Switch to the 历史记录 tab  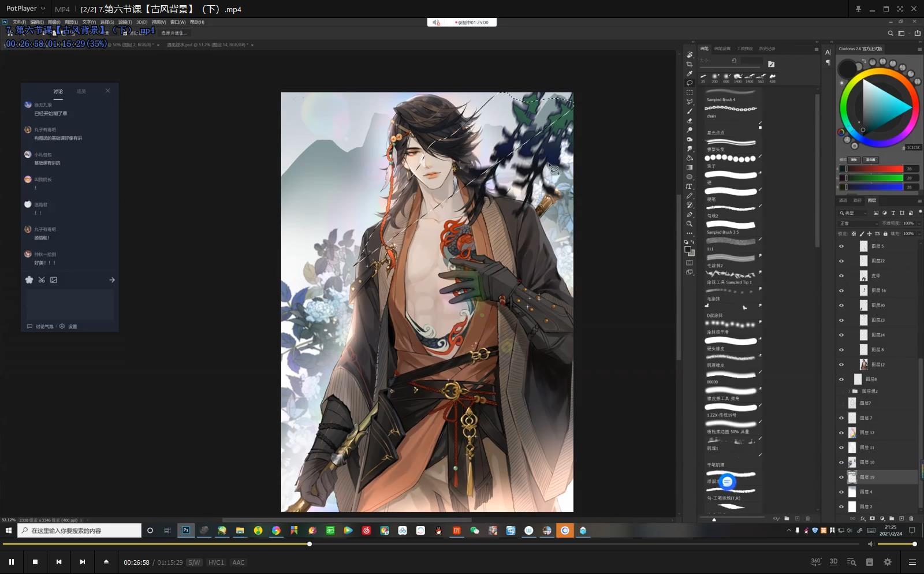(767, 49)
